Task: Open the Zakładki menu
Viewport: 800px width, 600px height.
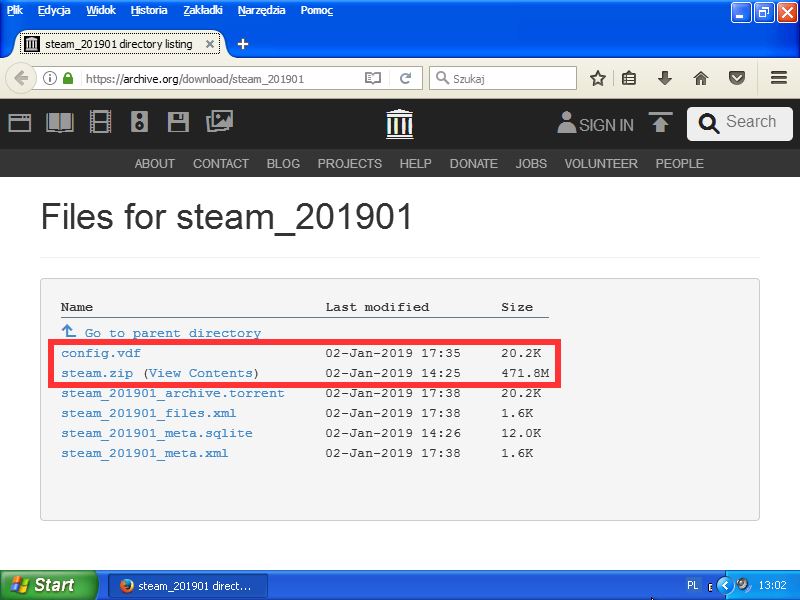Action: pyautogui.click(x=203, y=10)
